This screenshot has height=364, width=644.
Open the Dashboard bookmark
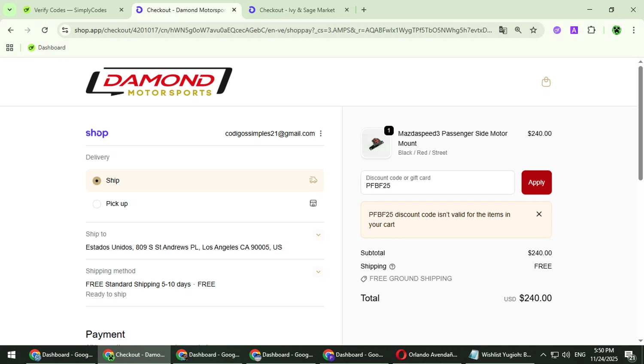[47, 48]
